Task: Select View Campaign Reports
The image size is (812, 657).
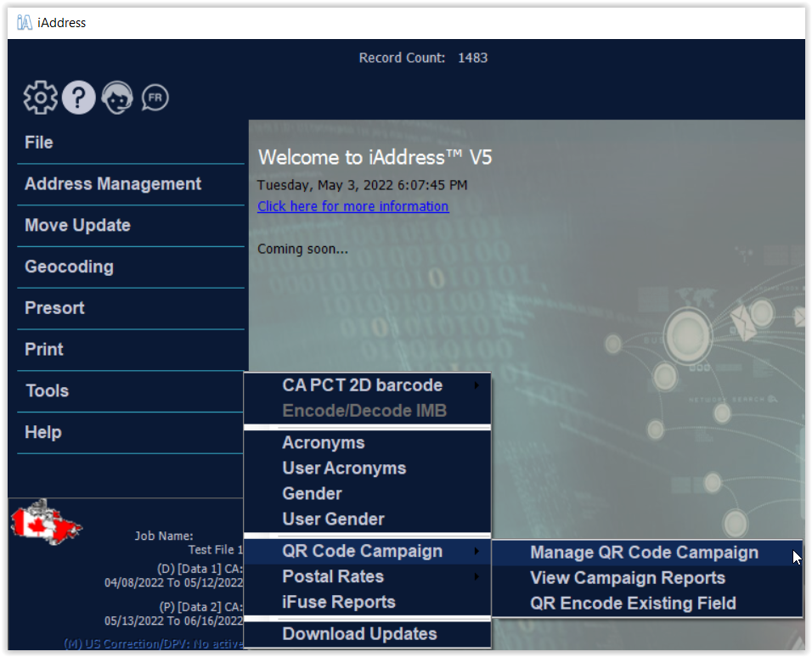Action: click(x=646, y=578)
